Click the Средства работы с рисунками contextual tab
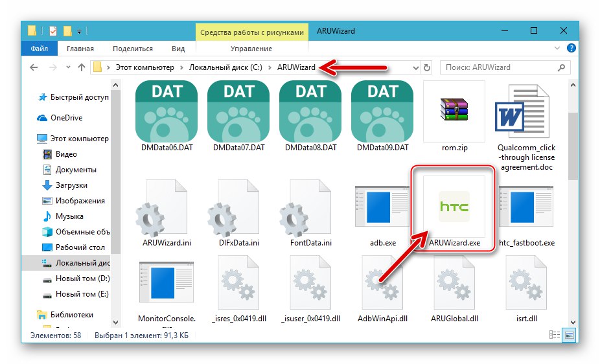The image size is (600, 364). click(252, 32)
